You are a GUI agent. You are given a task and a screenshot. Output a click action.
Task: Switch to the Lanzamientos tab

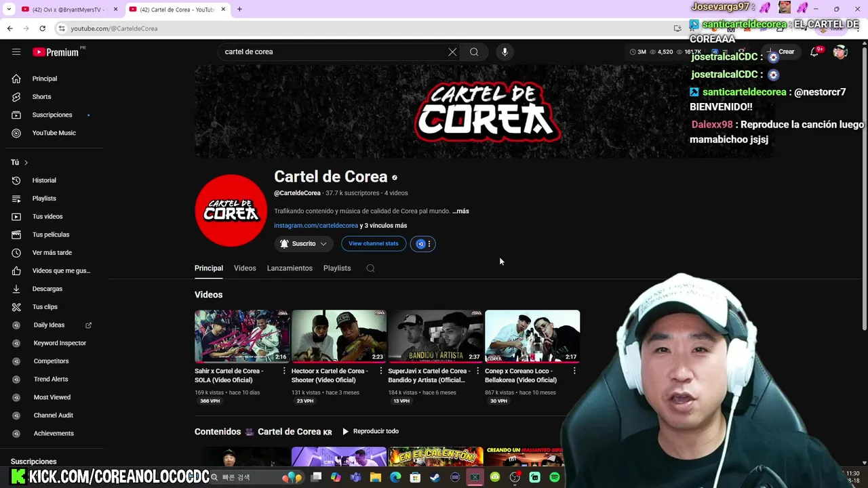[290, 268]
